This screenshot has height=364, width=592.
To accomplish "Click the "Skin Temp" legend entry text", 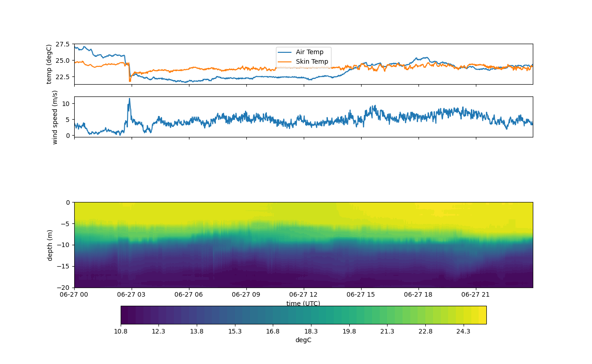I will pyautogui.click(x=311, y=61).
